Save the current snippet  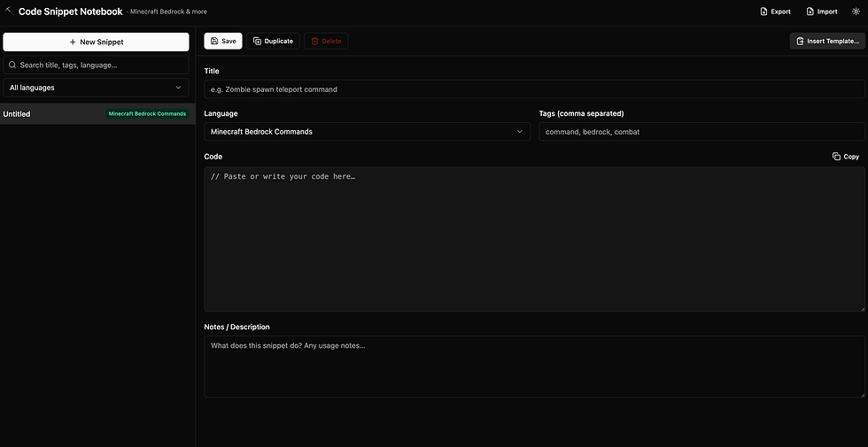point(223,41)
